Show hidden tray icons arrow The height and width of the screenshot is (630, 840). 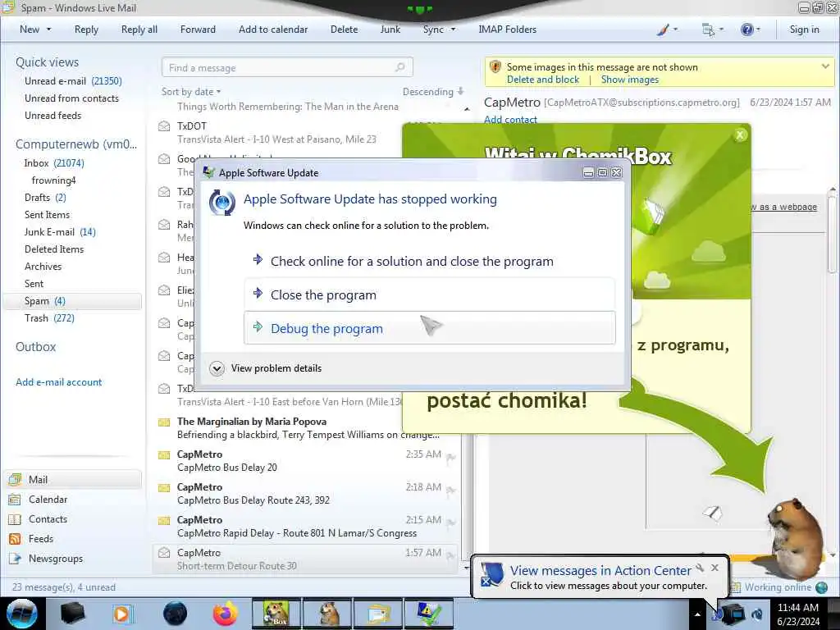pos(697,614)
